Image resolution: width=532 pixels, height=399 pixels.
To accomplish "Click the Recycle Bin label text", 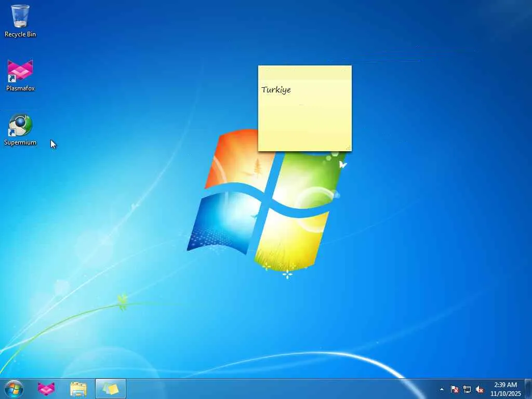I will [x=20, y=34].
